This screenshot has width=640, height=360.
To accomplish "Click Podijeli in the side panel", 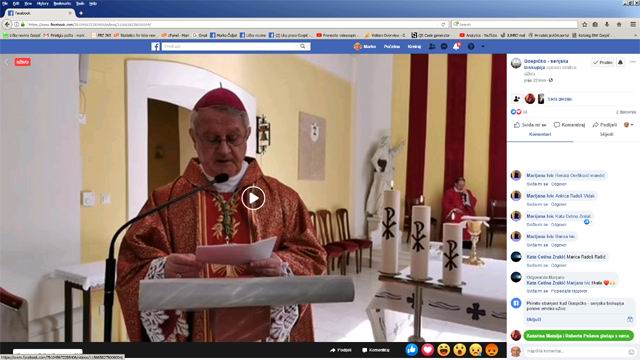I will tap(605, 125).
